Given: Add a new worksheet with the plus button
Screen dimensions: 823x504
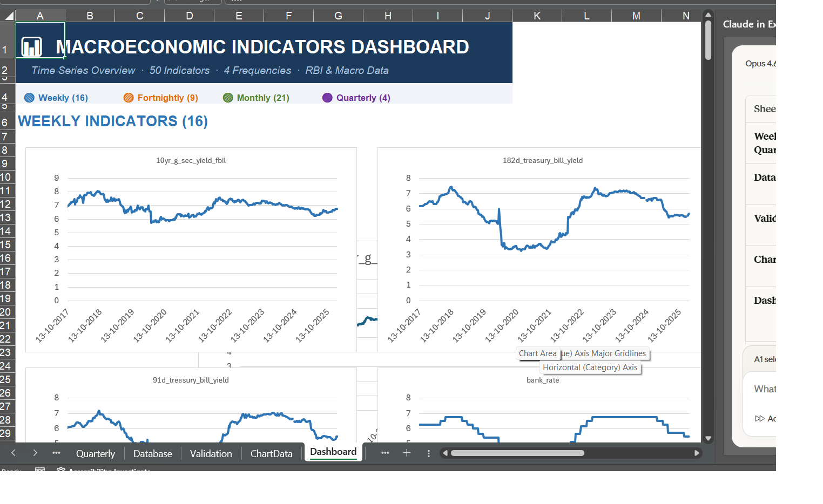Looking at the screenshot, I should 407,453.
